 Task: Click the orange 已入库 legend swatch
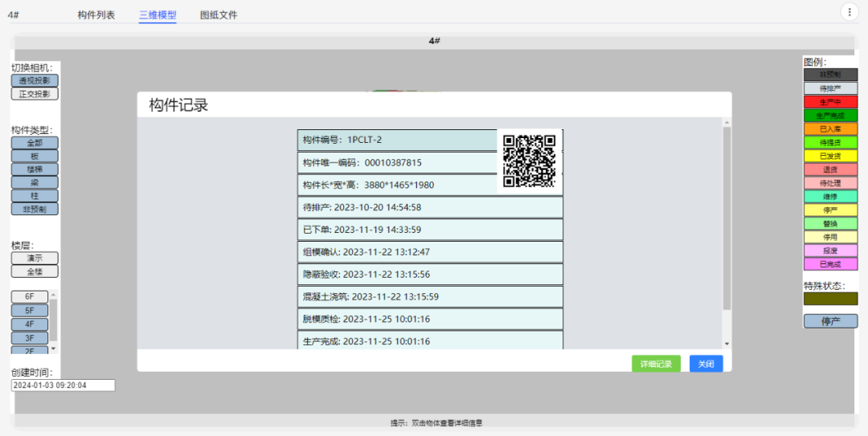(x=830, y=128)
